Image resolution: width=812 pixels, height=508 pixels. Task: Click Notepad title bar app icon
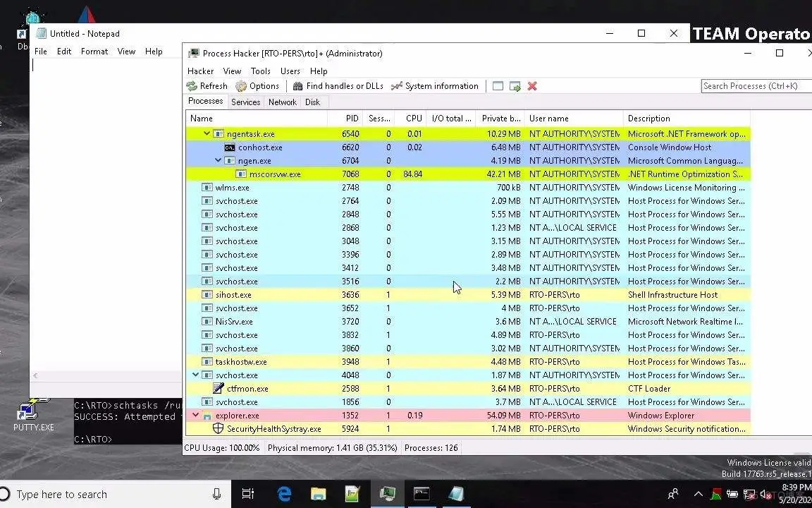[41, 34]
